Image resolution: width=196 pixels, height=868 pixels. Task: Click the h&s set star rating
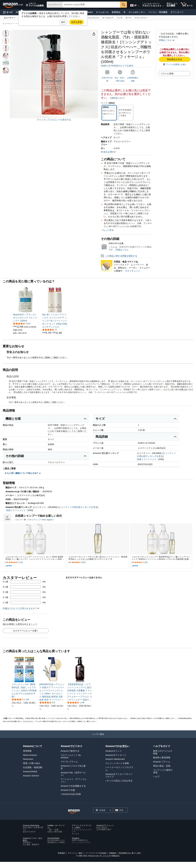(48, 330)
